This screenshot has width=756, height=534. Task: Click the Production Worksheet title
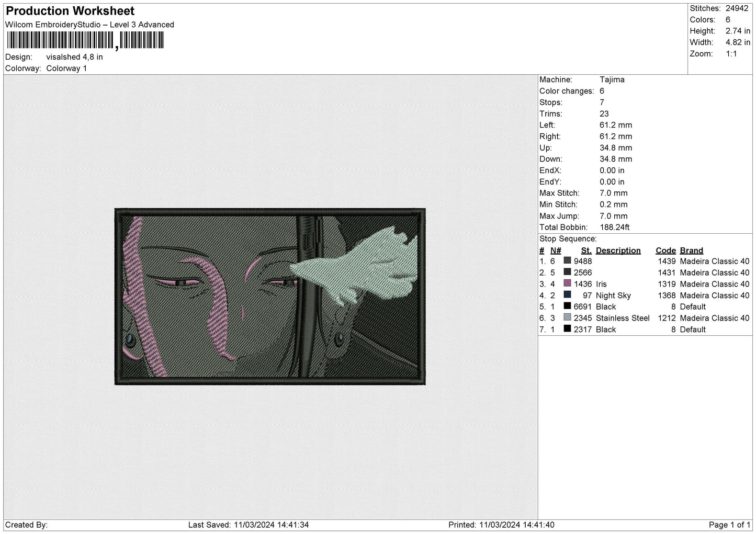(x=70, y=11)
